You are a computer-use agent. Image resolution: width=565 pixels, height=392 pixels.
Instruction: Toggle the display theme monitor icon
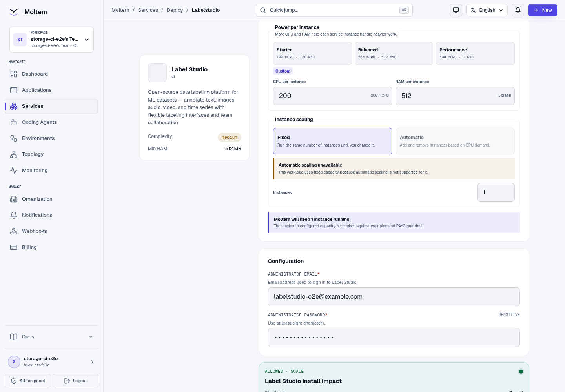pyautogui.click(x=456, y=10)
